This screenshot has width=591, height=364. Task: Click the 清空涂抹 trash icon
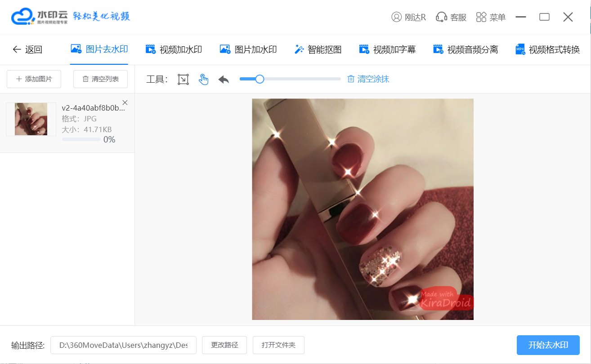[351, 79]
